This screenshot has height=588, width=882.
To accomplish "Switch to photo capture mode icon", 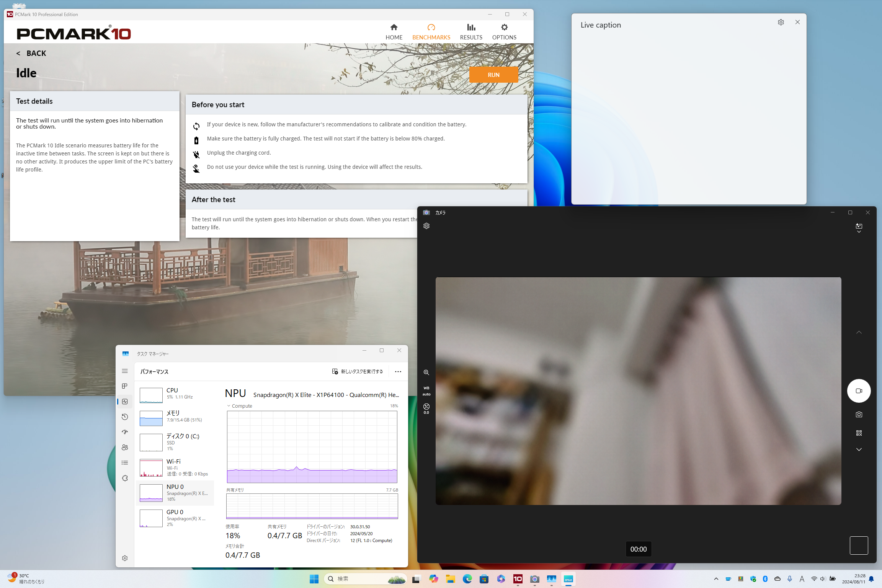I will pyautogui.click(x=859, y=415).
